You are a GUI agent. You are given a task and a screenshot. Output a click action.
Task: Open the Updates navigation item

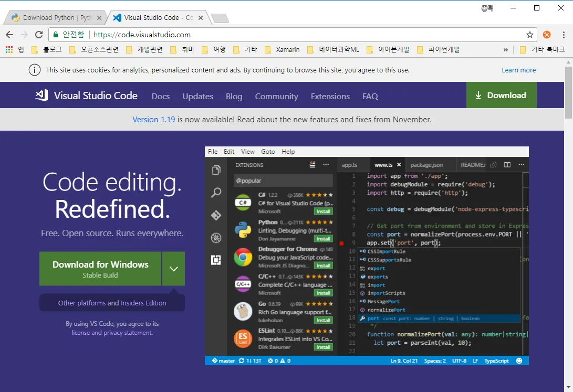[197, 97]
